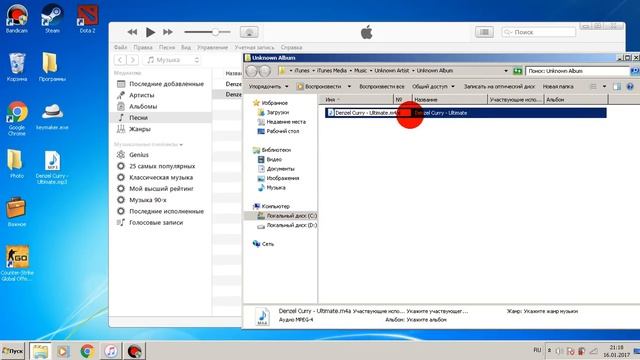Select the Программы folder on desktop
Viewport: 640px width, 360px height.
(x=52, y=67)
